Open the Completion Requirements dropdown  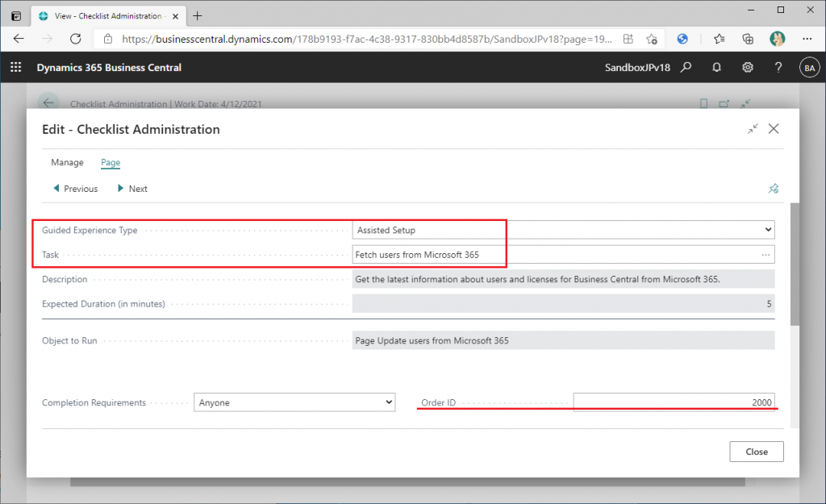point(294,402)
